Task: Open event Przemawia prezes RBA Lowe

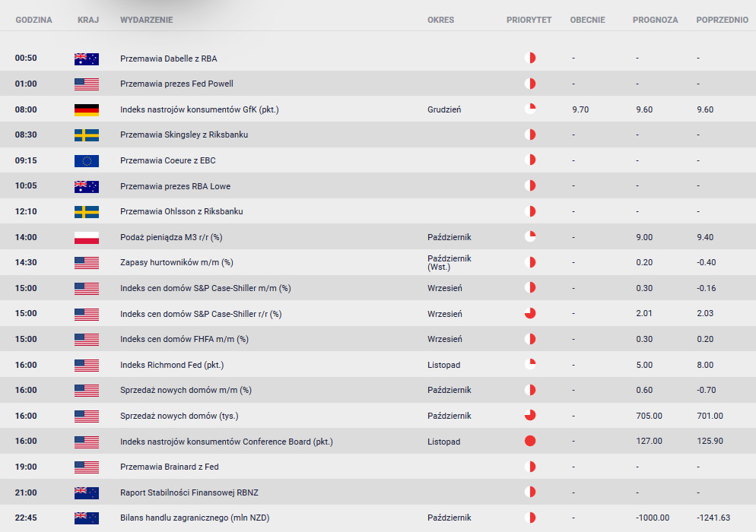Action: (175, 186)
